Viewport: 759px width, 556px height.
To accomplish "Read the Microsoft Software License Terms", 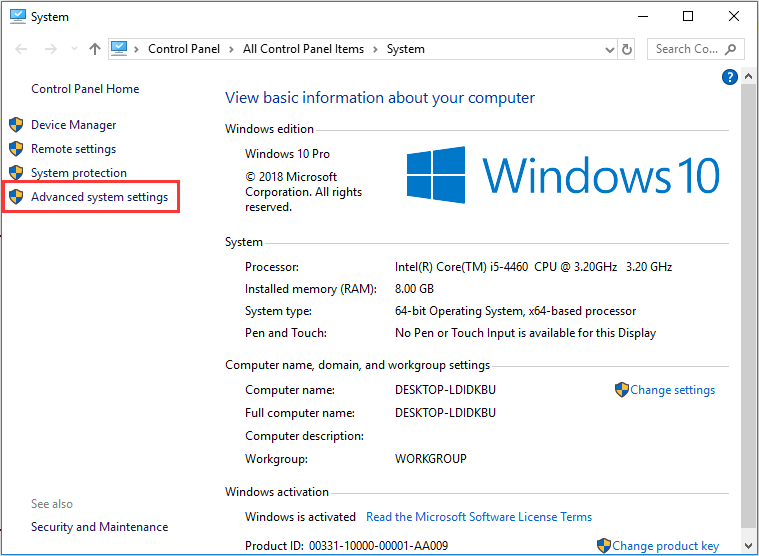I will point(479,517).
